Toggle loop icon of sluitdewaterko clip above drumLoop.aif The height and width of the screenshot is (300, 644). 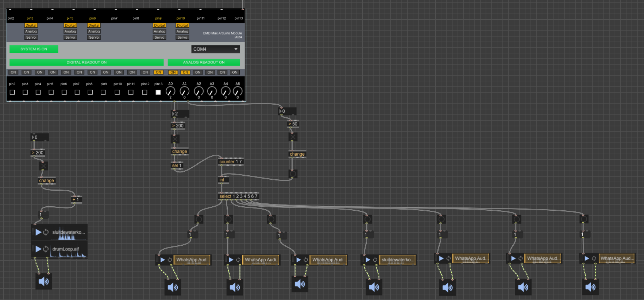point(46,232)
